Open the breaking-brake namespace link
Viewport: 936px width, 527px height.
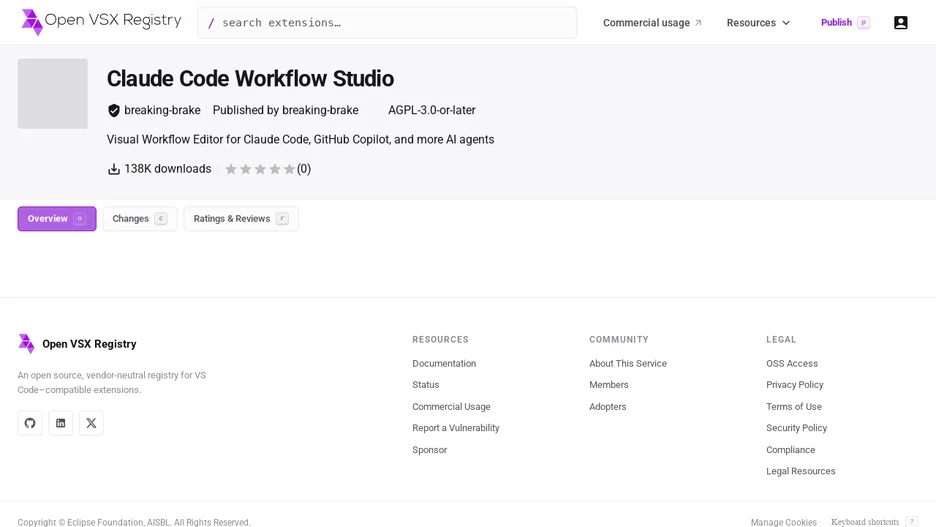pyautogui.click(x=162, y=110)
